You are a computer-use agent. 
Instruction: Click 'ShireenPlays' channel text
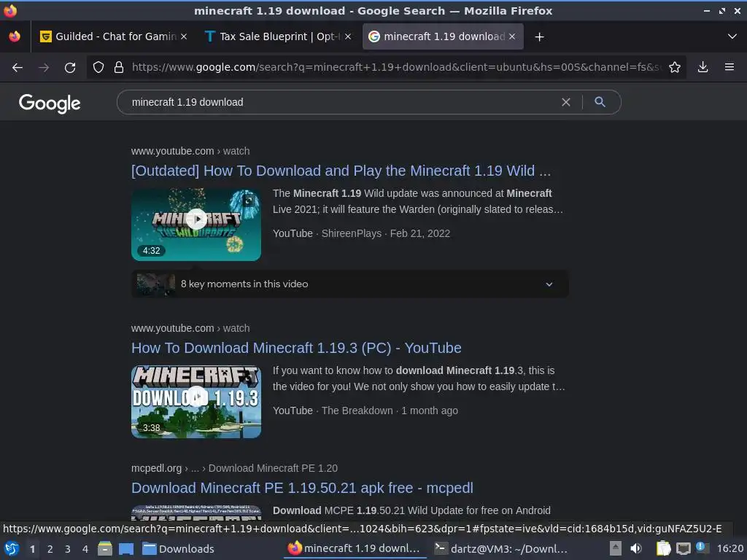[x=351, y=233]
